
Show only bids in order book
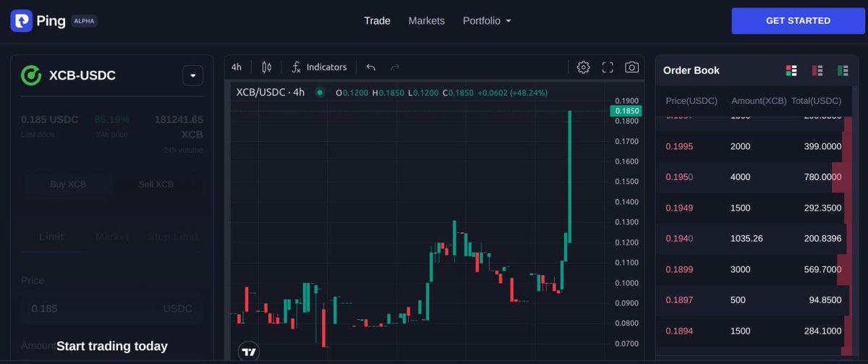point(843,70)
